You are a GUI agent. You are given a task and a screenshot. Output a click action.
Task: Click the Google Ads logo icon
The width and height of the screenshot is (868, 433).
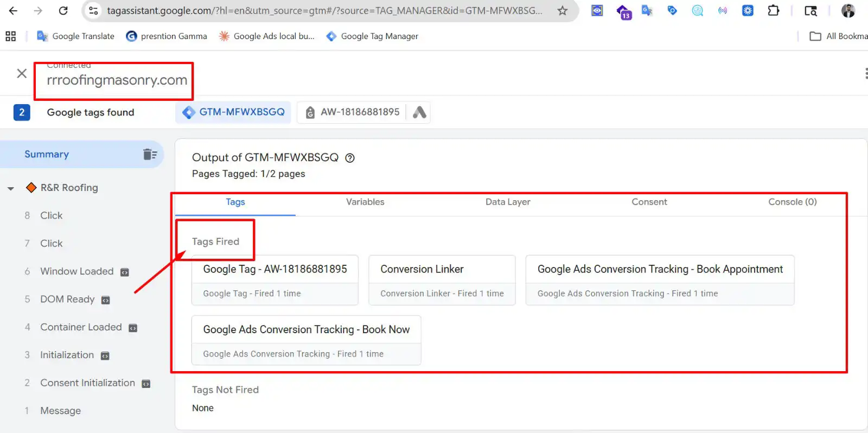[419, 112]
